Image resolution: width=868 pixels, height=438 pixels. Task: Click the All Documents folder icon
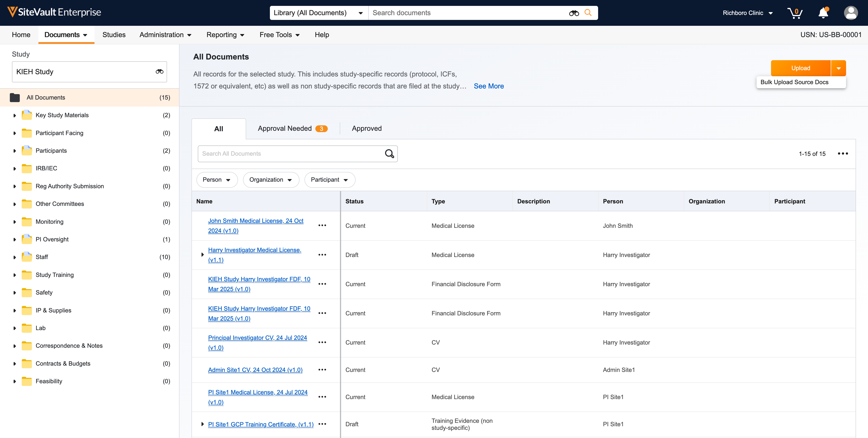[x=15, y=98]
